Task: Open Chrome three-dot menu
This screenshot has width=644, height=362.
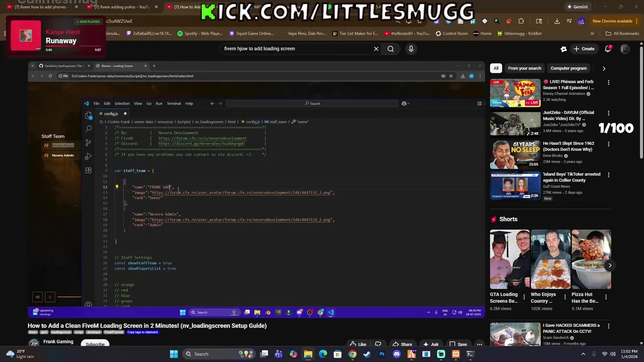Action: click(637, 21)
